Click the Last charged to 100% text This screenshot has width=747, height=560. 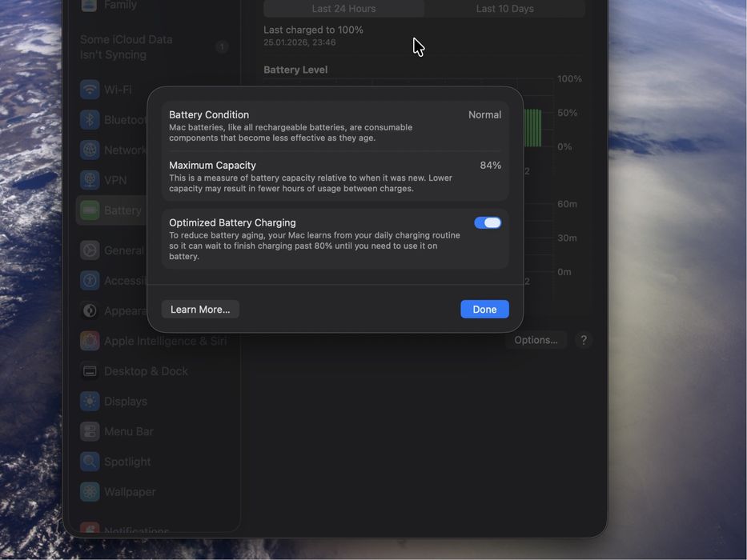(x=313, y=30)
